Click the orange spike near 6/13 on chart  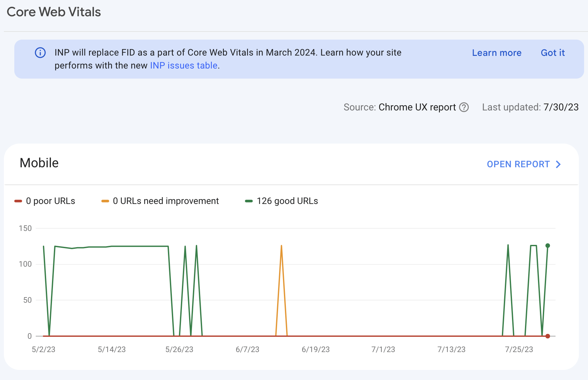click(281, 246)
